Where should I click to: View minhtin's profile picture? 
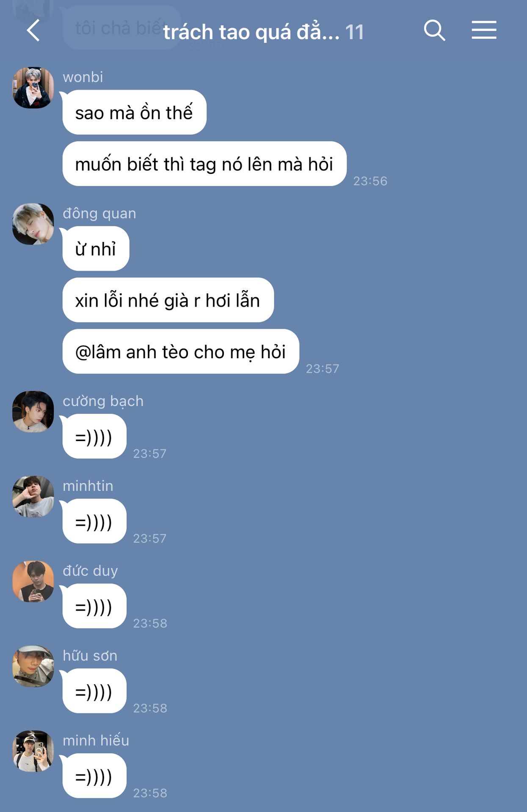click(33, 497)
